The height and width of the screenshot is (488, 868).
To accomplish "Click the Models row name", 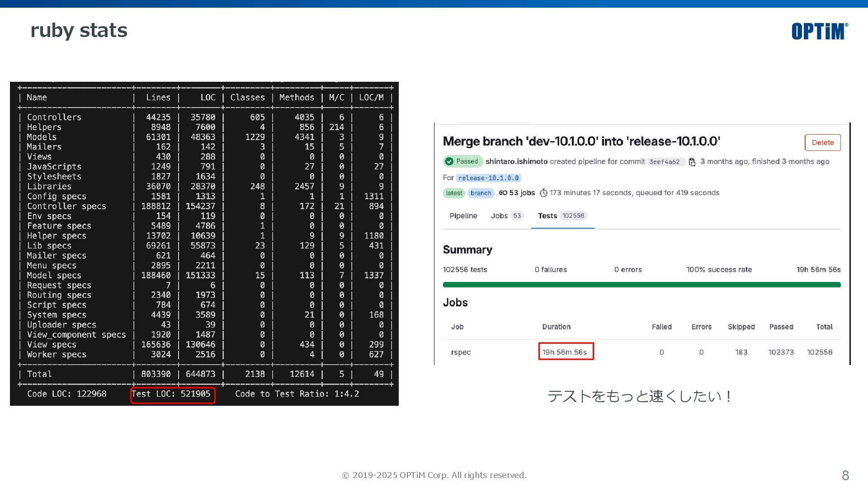I will tap(42, 137).
